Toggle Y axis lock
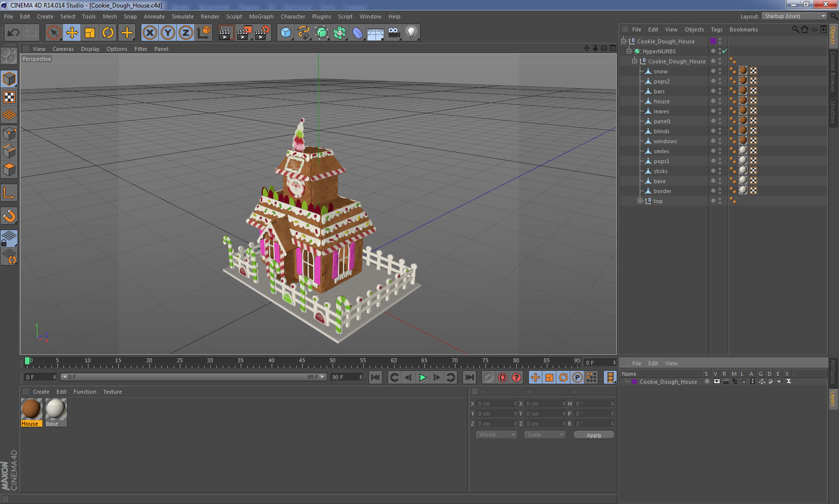Screen dimensions: 839x504 (x=168, y=33)
